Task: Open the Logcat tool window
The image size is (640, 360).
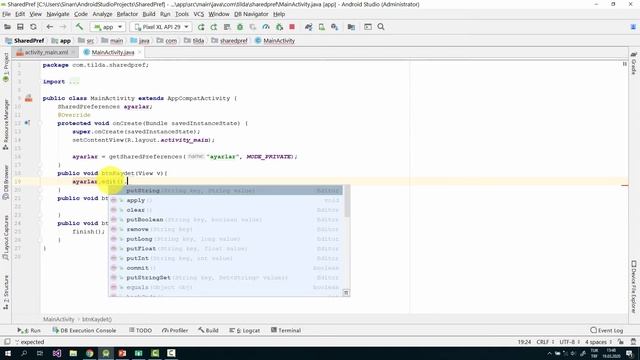Action: [244, 330]
